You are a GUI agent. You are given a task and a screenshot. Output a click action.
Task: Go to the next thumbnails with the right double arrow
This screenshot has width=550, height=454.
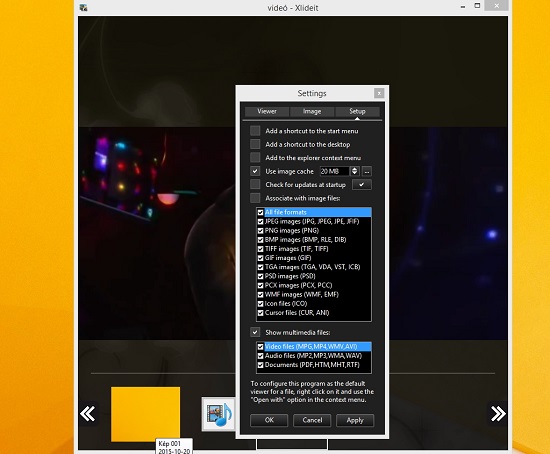click(x=498, y=414)
